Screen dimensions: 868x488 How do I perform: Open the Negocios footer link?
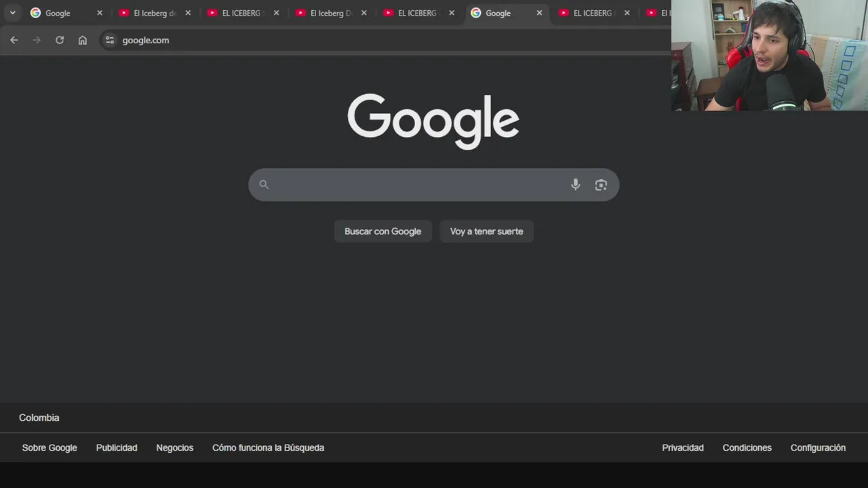175,447
